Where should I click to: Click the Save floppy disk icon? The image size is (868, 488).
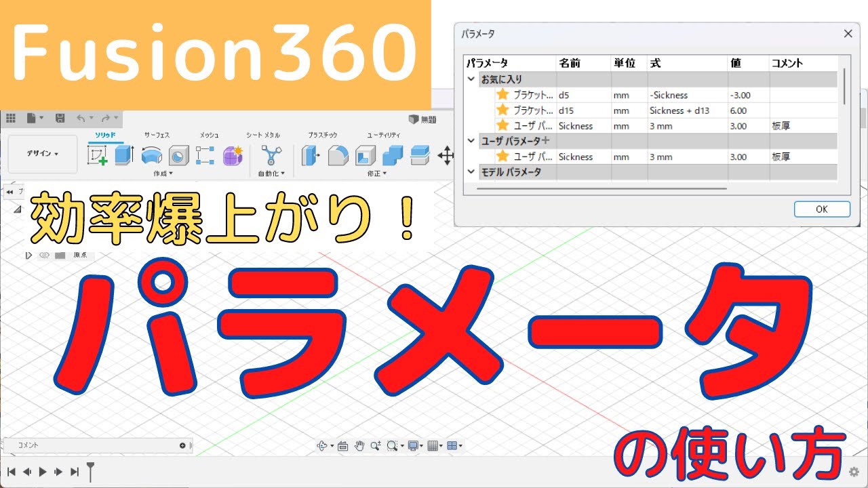click(60, 118)
